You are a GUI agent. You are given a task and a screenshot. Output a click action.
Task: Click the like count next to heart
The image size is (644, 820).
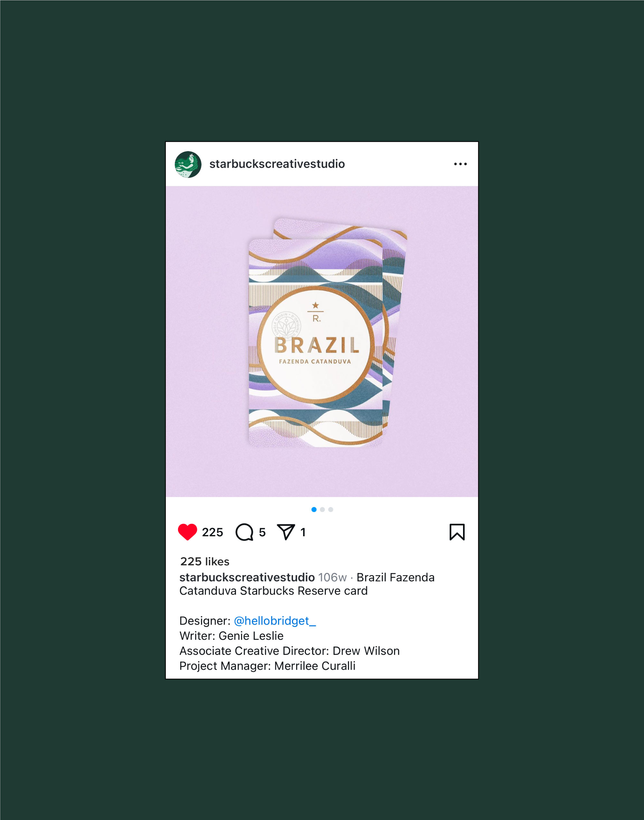pyautogui.click(x=213, y=532)
